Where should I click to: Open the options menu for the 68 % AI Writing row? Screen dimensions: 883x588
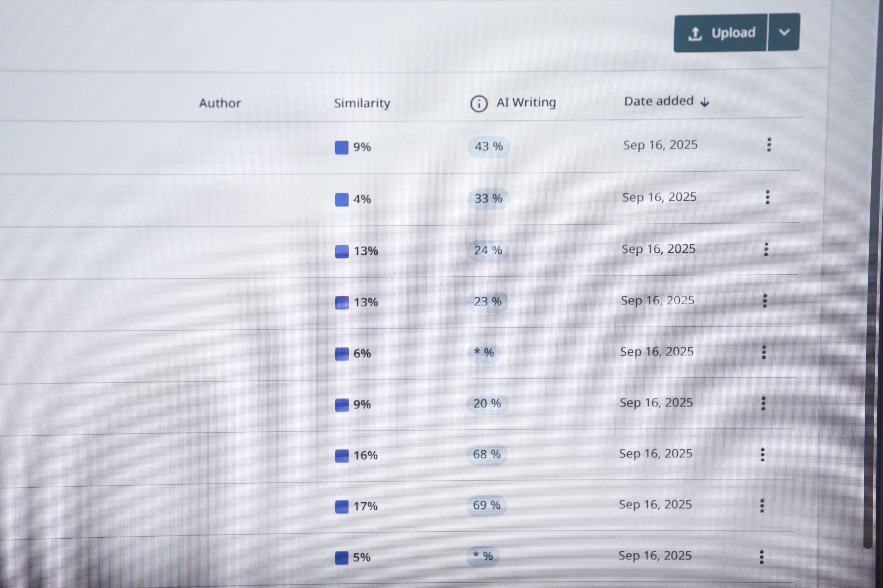point(763,455)
